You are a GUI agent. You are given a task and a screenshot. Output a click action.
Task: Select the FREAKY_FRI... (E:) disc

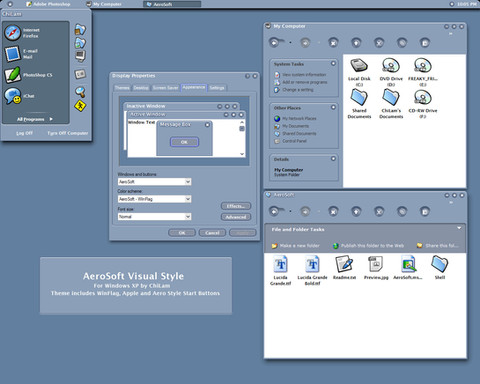point(423,72)
